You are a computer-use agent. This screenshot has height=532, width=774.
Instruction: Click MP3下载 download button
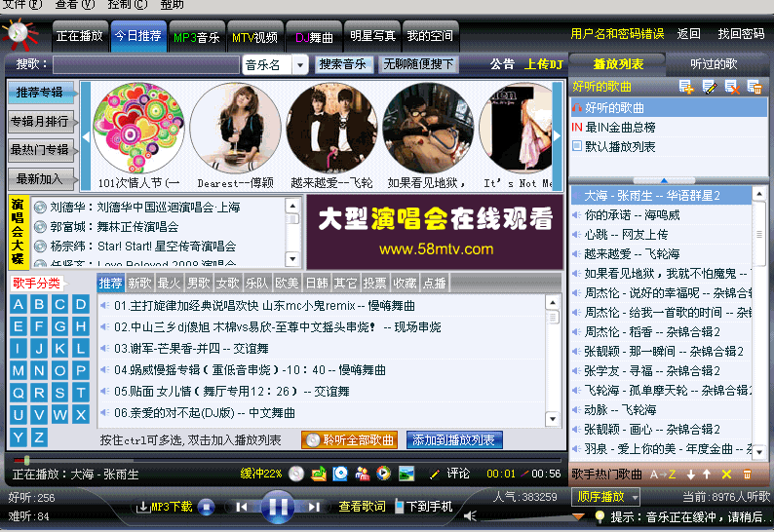165,507
